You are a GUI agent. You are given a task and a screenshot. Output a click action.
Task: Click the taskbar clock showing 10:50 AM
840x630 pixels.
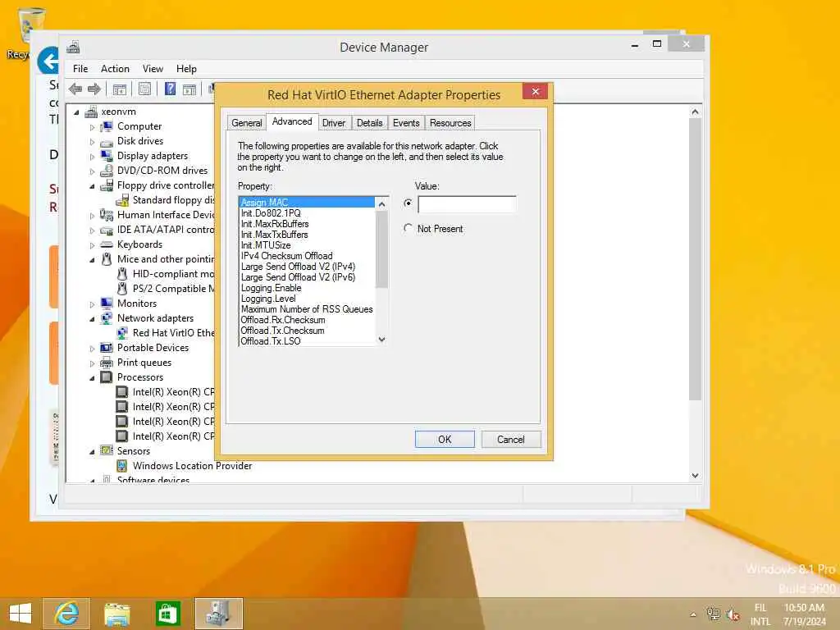point(804,608)
